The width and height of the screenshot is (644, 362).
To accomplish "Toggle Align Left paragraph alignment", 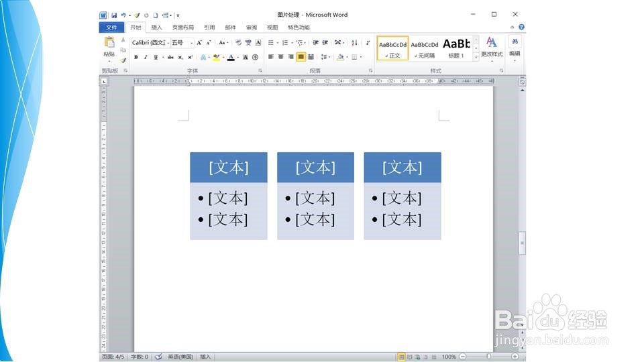I will click(270, 56).
